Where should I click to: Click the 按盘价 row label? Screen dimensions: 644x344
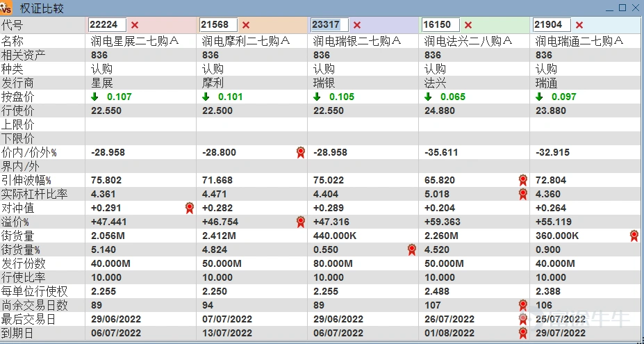[x=17, y=97]
